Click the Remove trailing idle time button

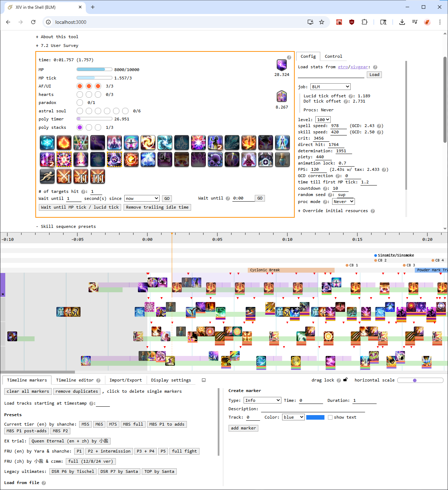(157, 207)
